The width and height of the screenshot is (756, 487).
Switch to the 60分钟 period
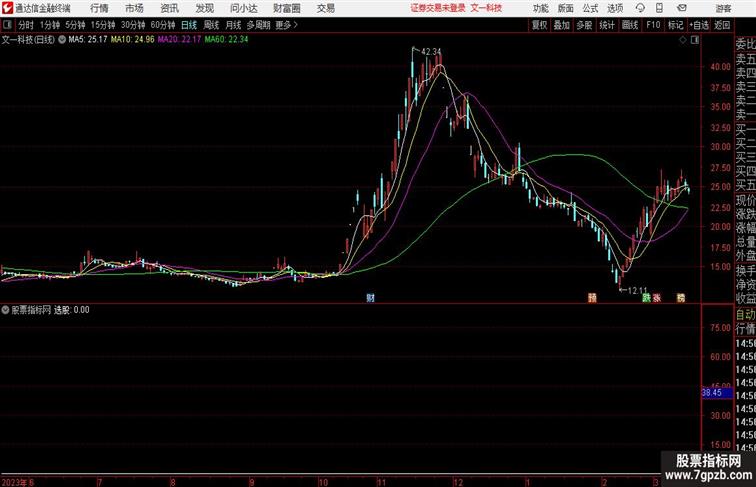(x=163, y=25)
